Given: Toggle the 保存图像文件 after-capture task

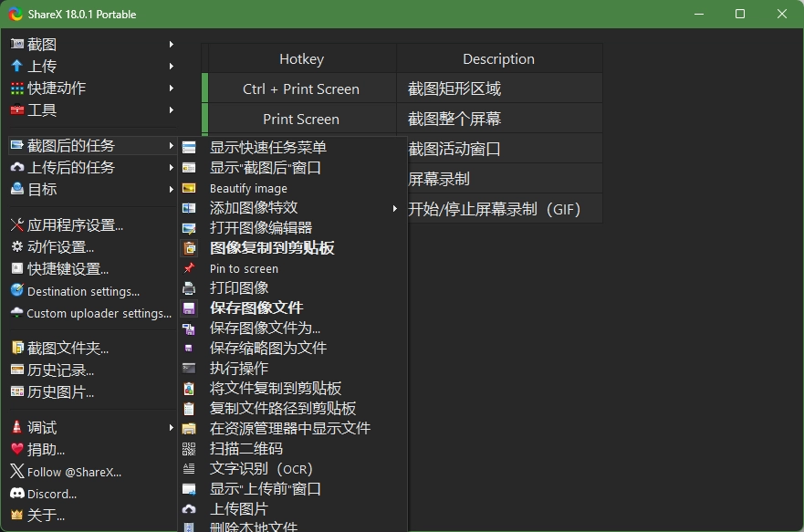Looking at the screenshot, I should click(256, 308).
